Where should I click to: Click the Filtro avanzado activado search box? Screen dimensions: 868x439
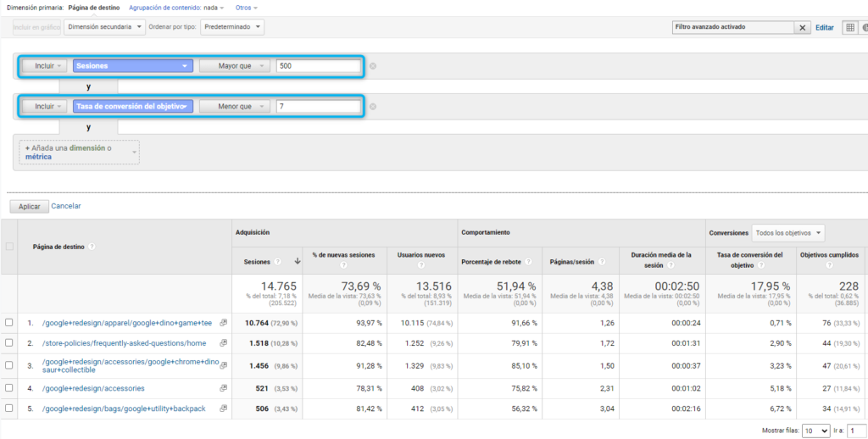pos(733,28)
